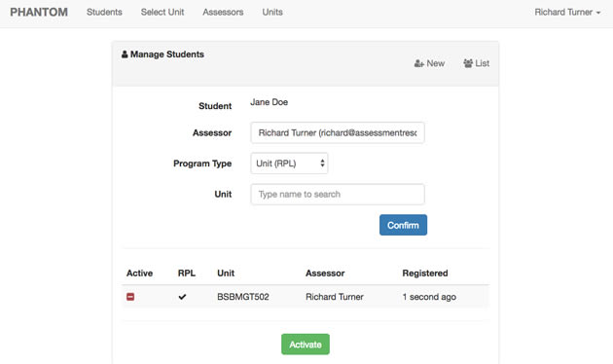
Task: Click the New student add-user icon
Action: tap(419, 63)
